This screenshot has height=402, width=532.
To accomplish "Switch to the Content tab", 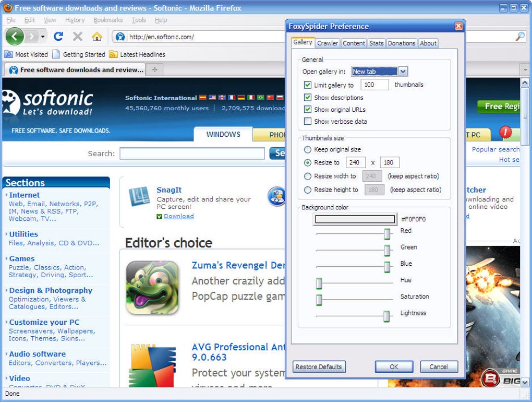I will click(x=354, y=43).
